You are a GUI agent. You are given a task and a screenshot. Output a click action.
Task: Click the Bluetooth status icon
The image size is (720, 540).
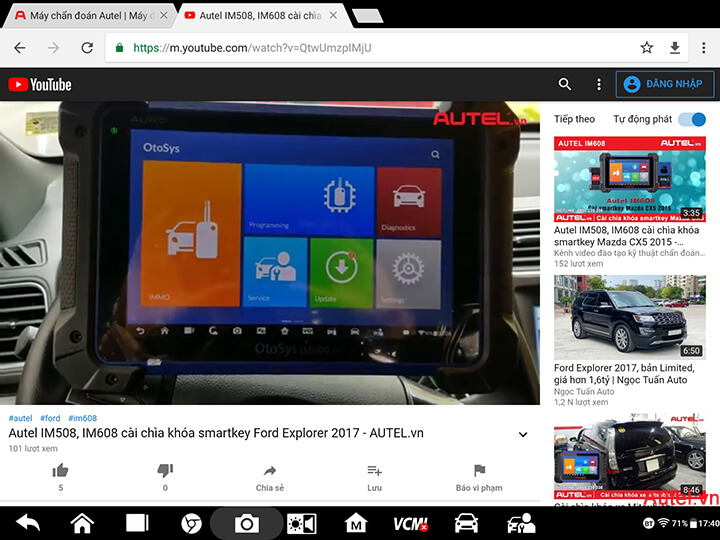(648, 523)
